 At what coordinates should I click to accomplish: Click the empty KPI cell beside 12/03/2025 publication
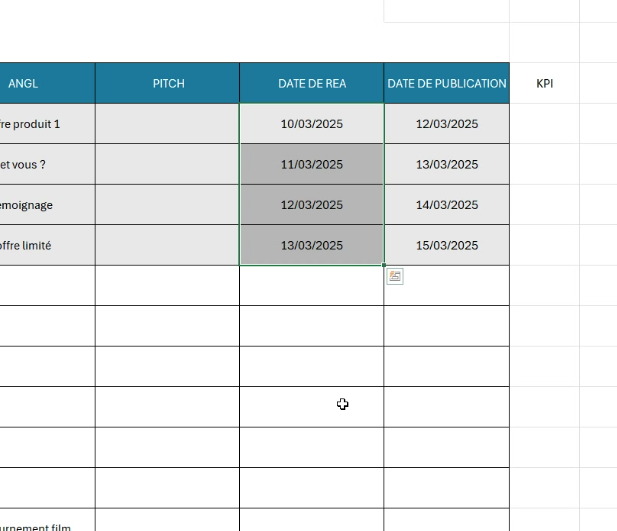pyautogui.click(x=545, y=124)
